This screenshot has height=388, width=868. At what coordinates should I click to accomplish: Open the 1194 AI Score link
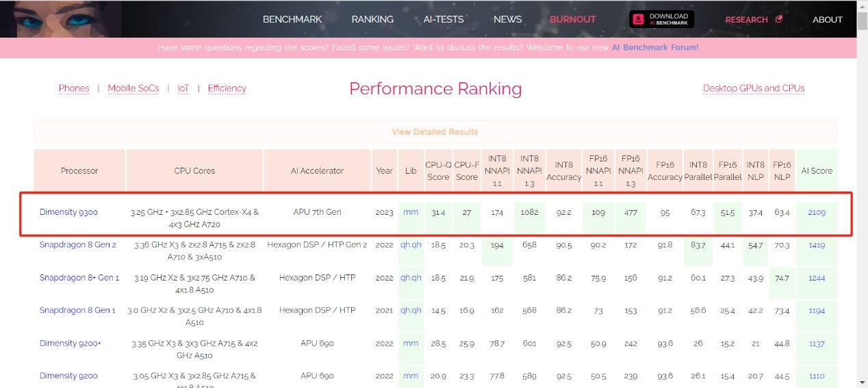point(817,311)
